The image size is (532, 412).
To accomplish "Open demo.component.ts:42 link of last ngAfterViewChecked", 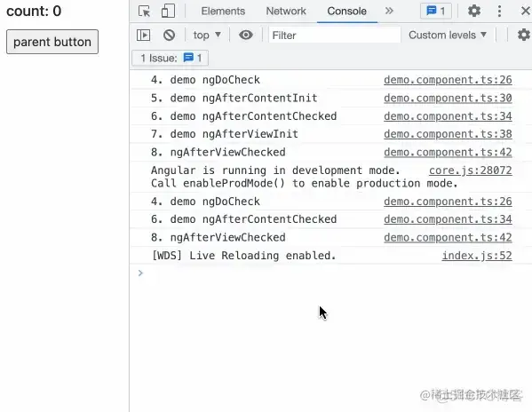I will pyautogui.click(x=448, y=238).
